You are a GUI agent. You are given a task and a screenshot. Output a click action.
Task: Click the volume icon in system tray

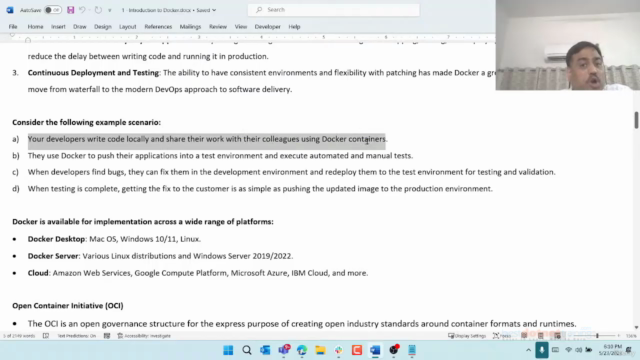click(x=579, y=350)
